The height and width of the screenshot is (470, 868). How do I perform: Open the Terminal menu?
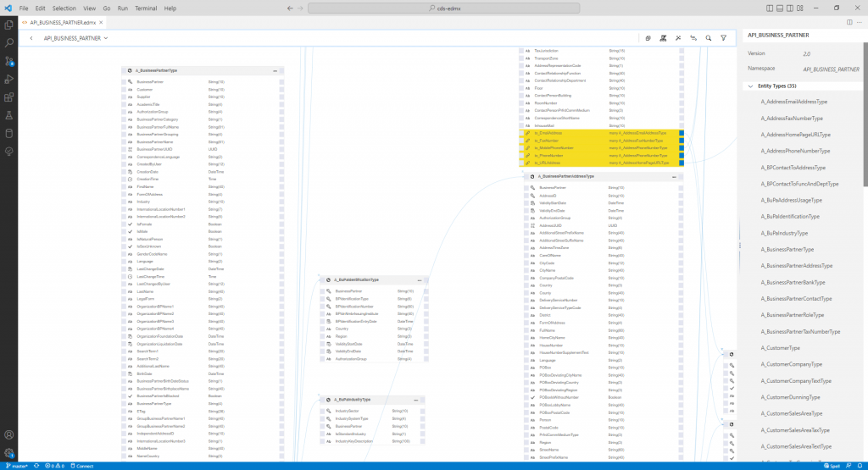click(146, 8)
